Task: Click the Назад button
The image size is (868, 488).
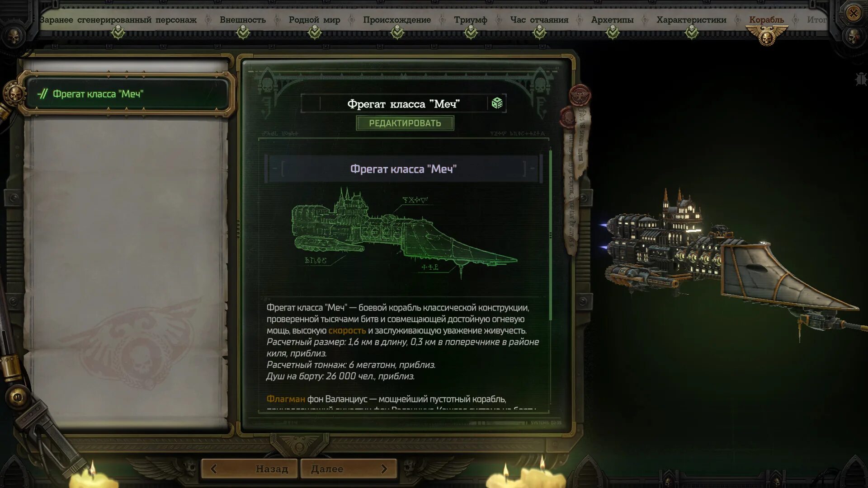Action: [250, 469]
